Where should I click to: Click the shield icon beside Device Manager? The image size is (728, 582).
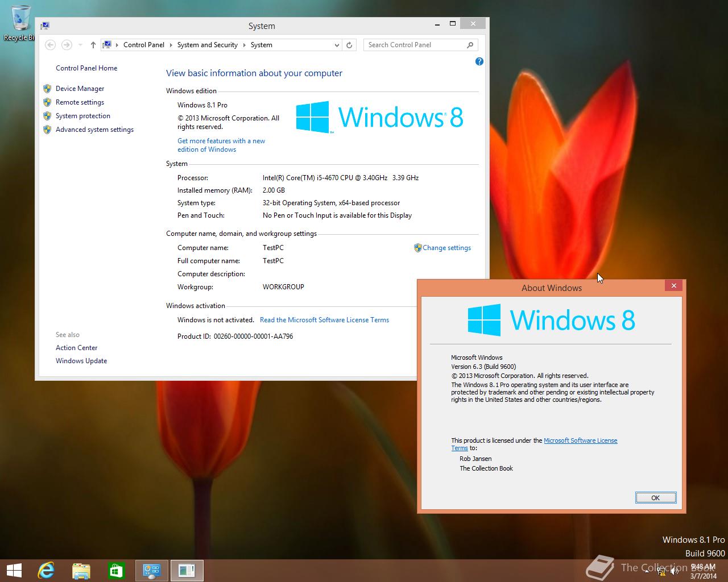pos(47,89)
